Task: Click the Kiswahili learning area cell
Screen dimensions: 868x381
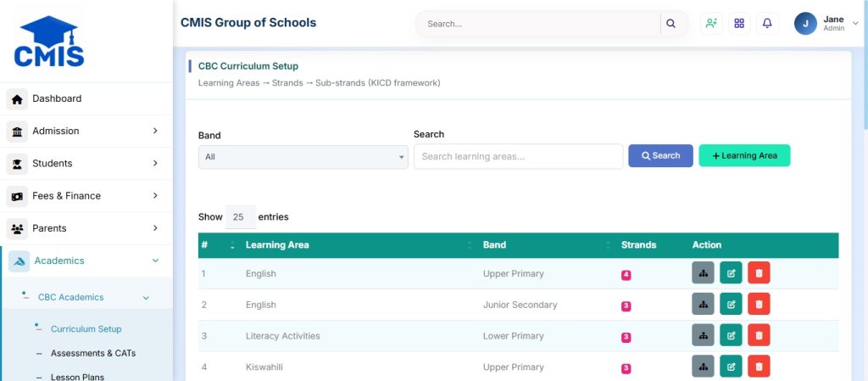Action: [x=264, y=367]
